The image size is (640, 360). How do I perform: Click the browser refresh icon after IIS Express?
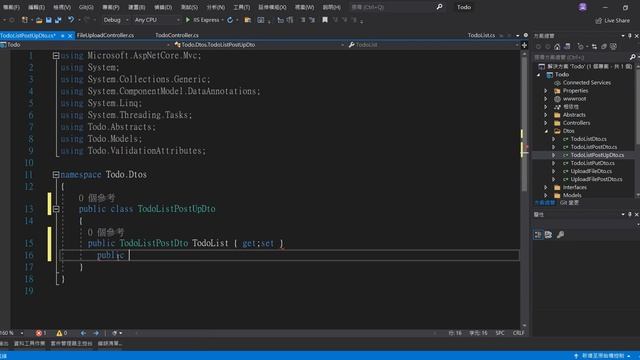[230, 20]
